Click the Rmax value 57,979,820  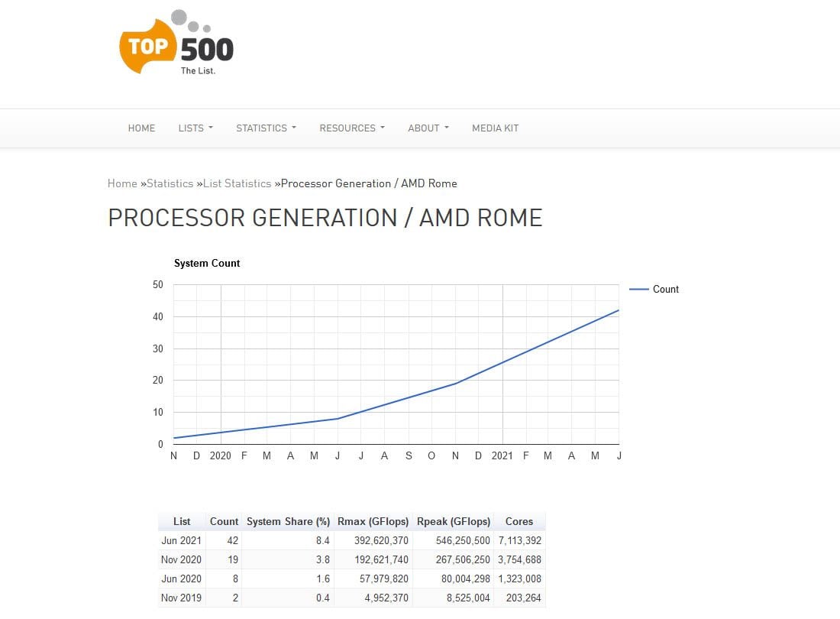383,578
